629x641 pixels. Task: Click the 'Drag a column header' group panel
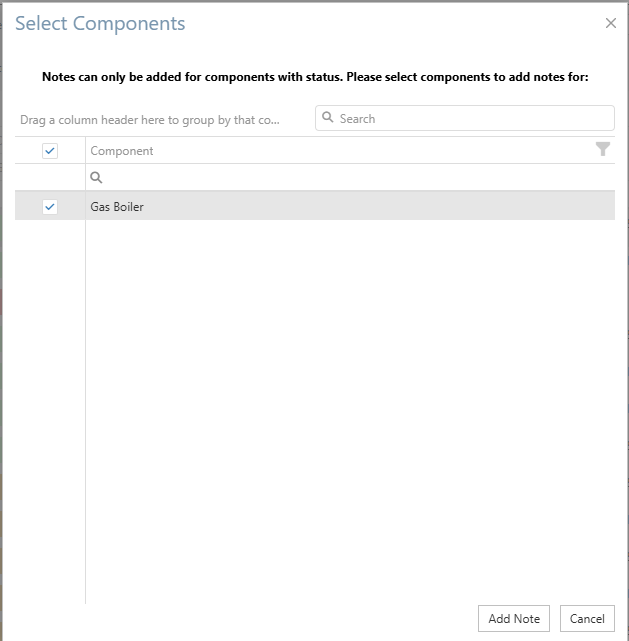coord(150,119)
